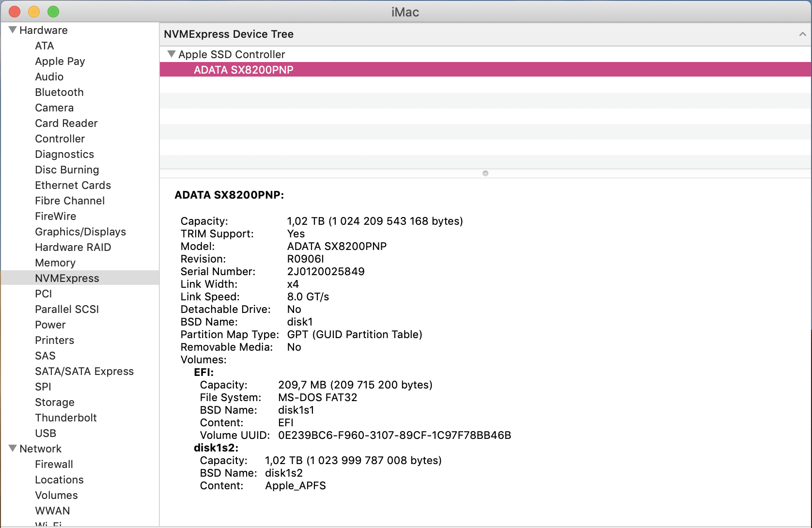Open the PCI section
Viewport: 812px width, 528px height.
pyautogui.click(x=44, y=294)
